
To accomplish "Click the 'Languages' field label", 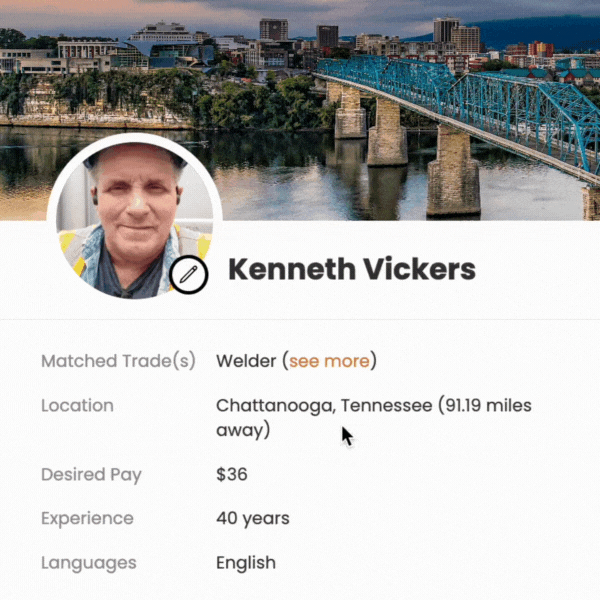I will [89, 563].
